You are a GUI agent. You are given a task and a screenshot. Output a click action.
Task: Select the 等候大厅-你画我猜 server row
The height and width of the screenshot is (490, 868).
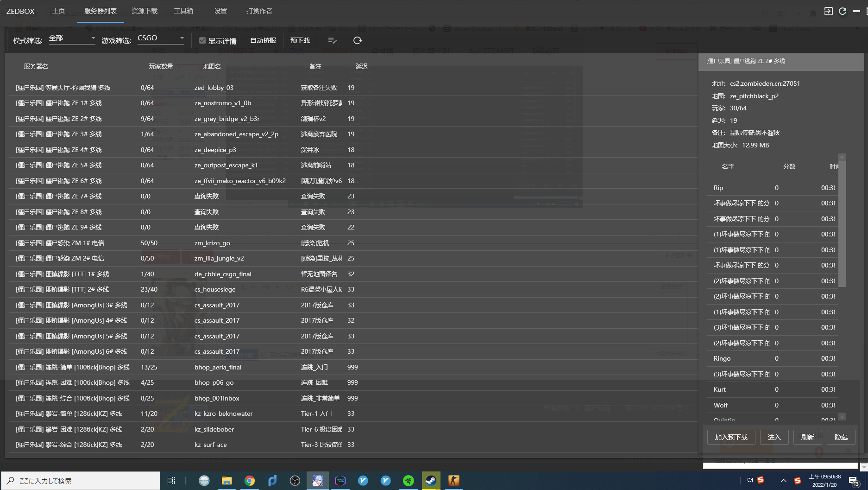pos(353,88)
